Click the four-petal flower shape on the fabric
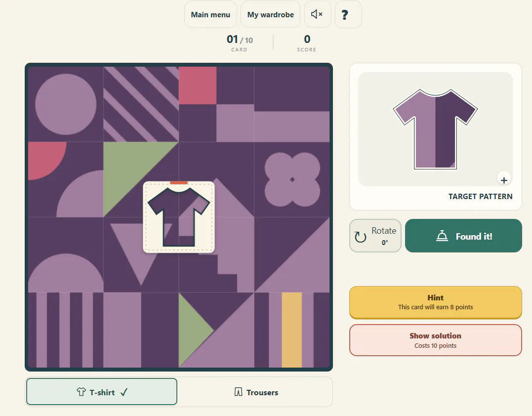Viewport: 532px width, 416px height. [x=292, y=179]
